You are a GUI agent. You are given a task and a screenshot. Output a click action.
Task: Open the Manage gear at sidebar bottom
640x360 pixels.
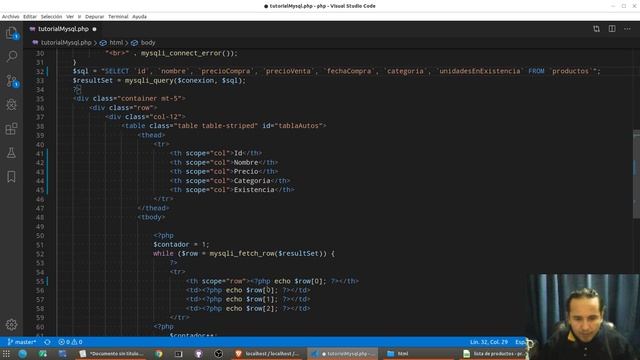11,324
